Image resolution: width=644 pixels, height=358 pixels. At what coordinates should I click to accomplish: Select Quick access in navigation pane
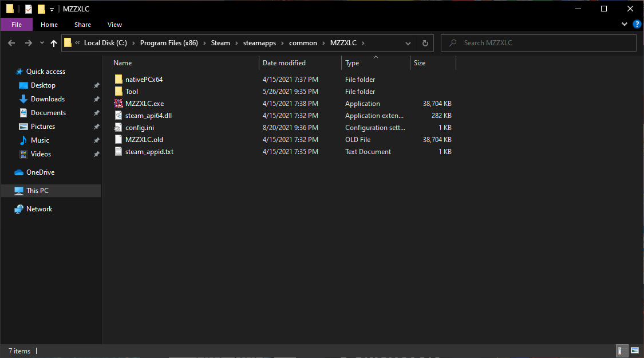pyautogui.click(x=46, y=72)
